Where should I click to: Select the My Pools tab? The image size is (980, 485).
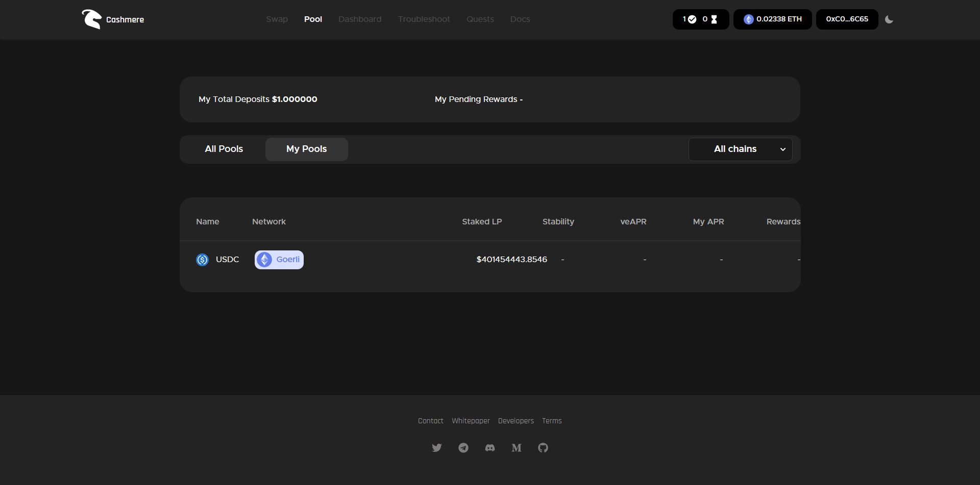tap(306, 149)
